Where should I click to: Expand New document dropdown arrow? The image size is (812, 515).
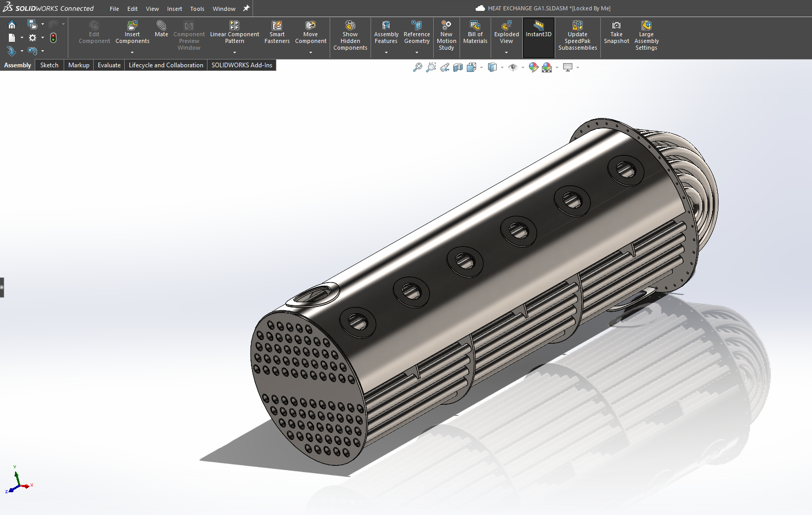tap(22, 38)
